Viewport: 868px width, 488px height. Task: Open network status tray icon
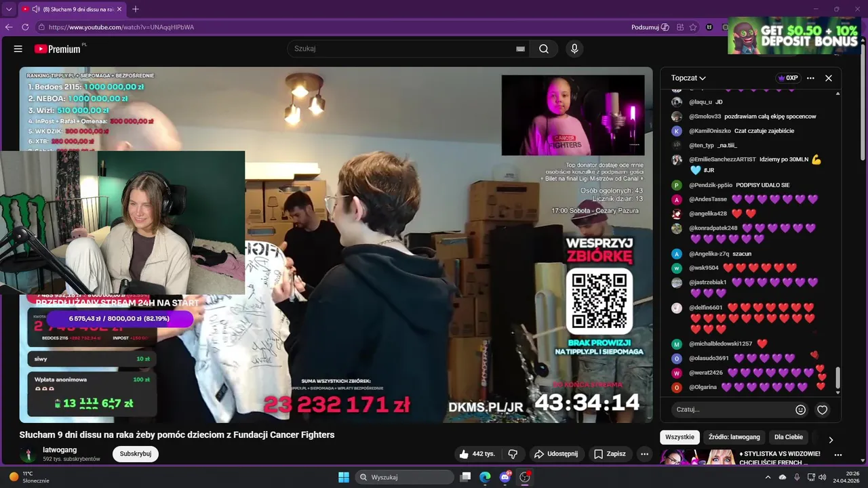(x=811, y=477)
